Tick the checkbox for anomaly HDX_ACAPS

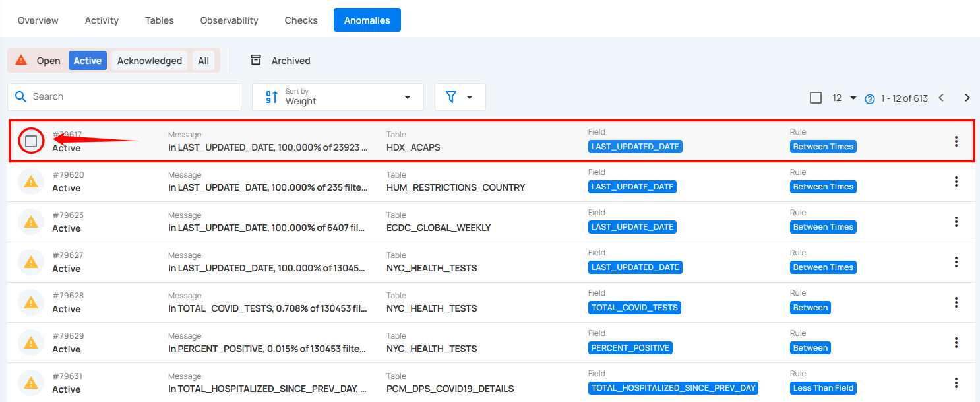click(x=31, y=141)
